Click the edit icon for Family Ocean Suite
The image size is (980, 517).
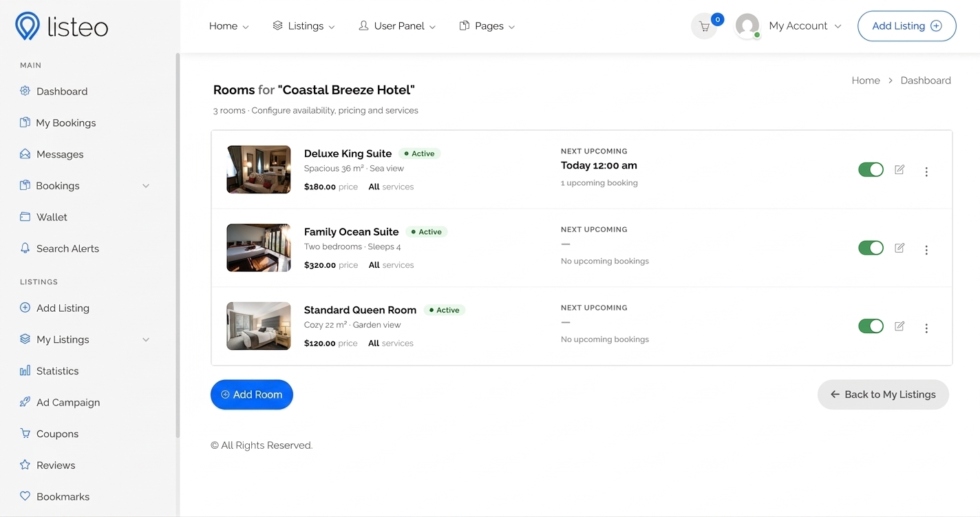(899, 248)
